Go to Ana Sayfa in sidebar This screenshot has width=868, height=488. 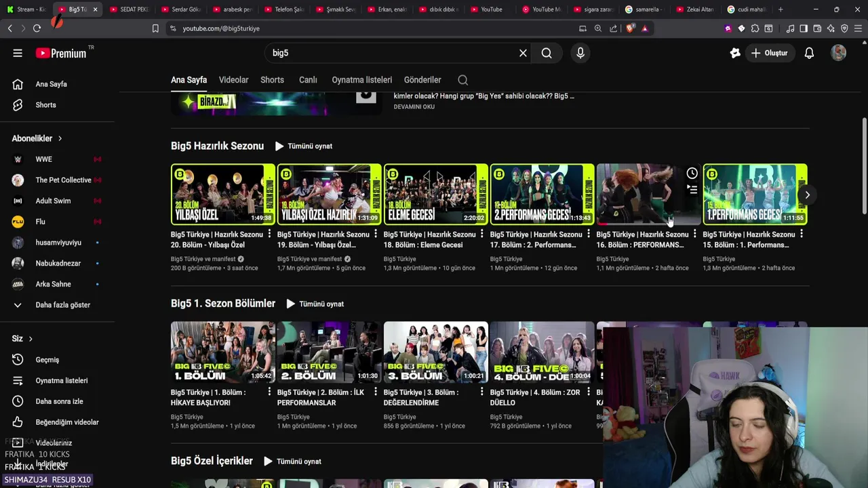pyautogui.click(x=57, y=84)
